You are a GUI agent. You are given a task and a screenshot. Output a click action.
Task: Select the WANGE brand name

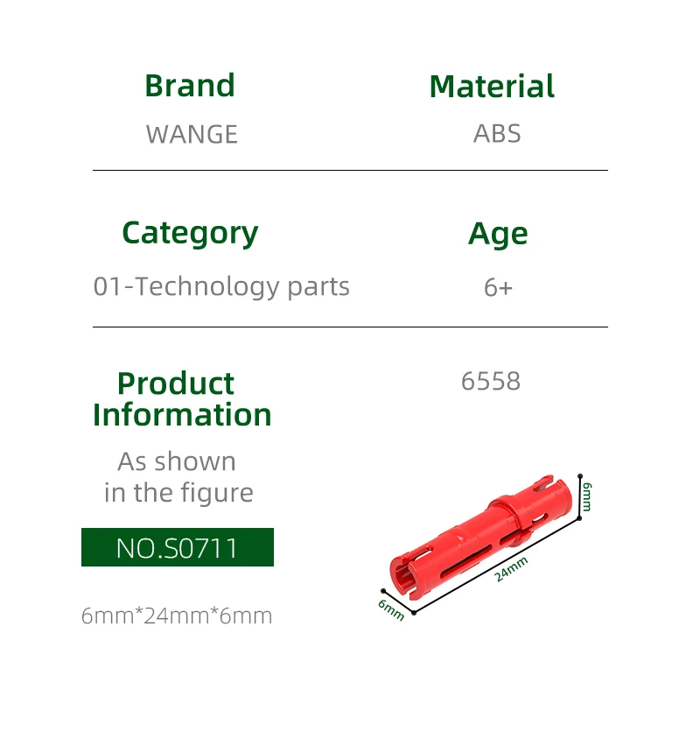[192, 134]
